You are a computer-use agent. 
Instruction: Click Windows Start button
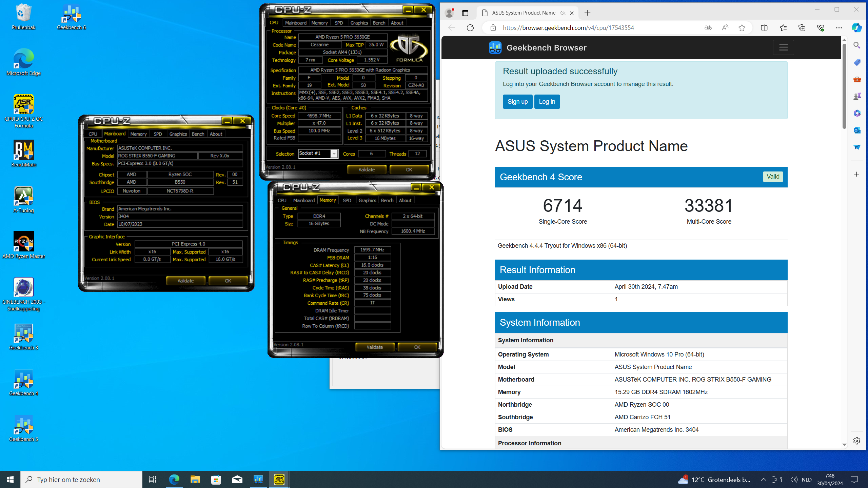click(10, 480)
